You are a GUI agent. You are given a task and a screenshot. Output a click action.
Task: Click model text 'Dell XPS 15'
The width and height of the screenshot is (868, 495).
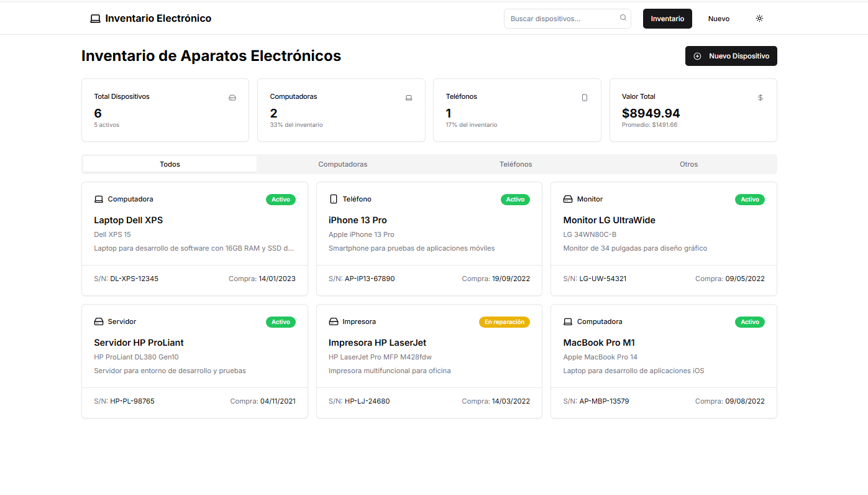112,234
